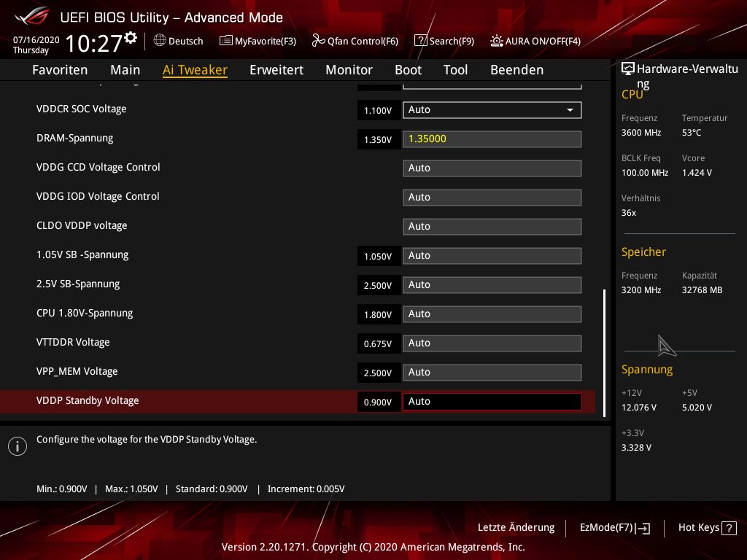The width and height of the screenshot is (747, 560).
Task: Click the CPU temperature 53°C reading
Action: tap(692, 133)
